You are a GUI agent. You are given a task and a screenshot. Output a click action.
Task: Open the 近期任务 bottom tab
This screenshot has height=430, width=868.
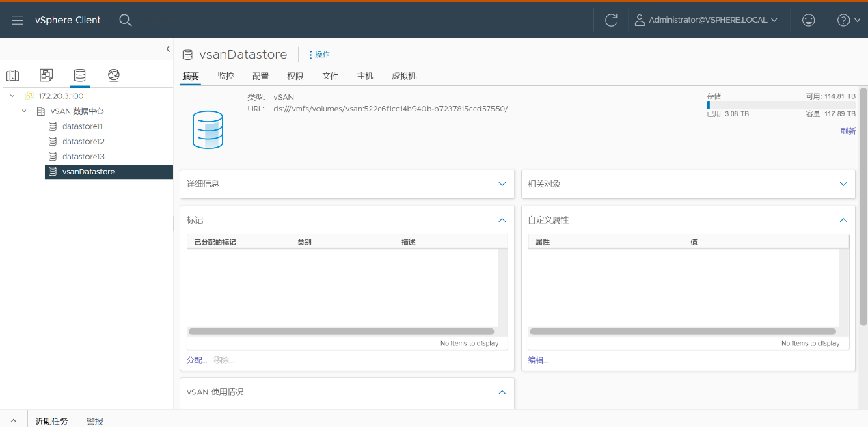[x=52, y=421]
